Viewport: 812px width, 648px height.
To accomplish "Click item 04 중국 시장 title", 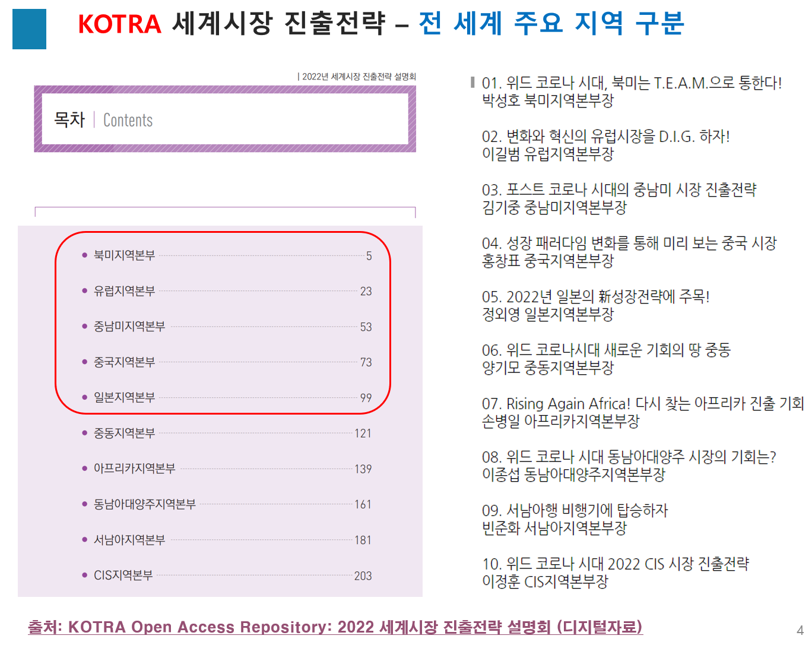I will point(629,244).
